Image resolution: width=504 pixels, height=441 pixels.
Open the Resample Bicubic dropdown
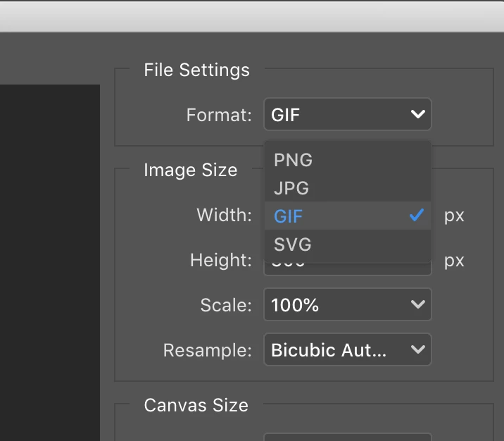(347, 349)
